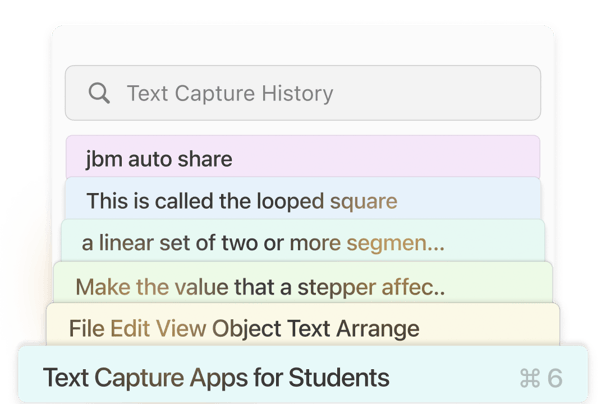606x404 pixels.
Task: Click the word "Students" in bottom entry
Action: pyautogui.click(x=338, y=378)
